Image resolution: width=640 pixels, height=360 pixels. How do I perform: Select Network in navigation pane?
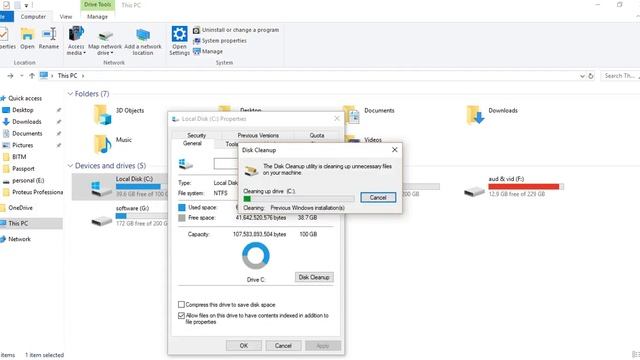[19, 239]
